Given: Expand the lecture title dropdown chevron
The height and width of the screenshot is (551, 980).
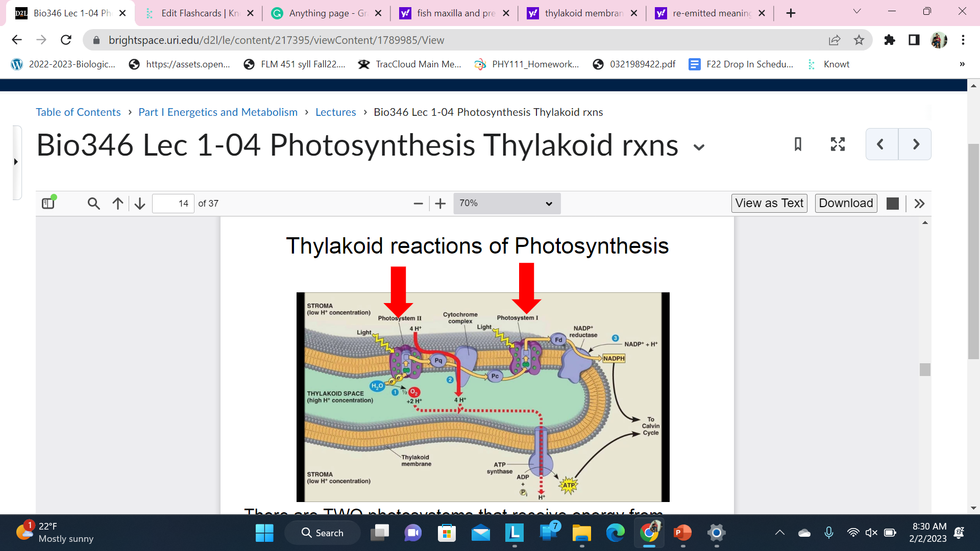Looking at the screenshot, I should pos(699,147).
